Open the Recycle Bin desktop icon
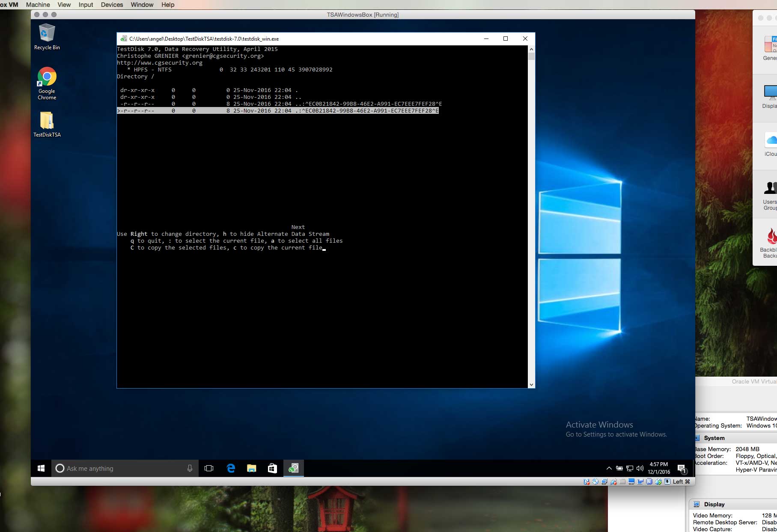This screenshot has height=532, width=777. click(x=47, y=38)
